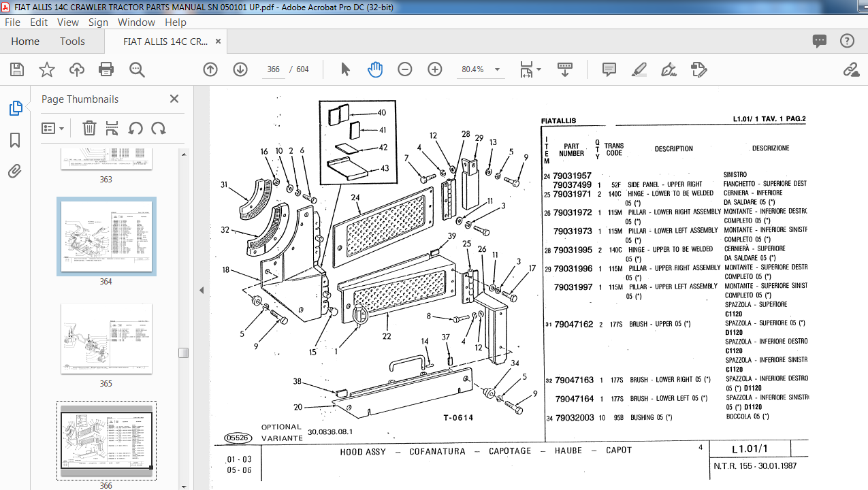Viewport: 868px width, 490px height.
Task: Open the thumbnails options dropdown menu
Action: pos(52,128)
